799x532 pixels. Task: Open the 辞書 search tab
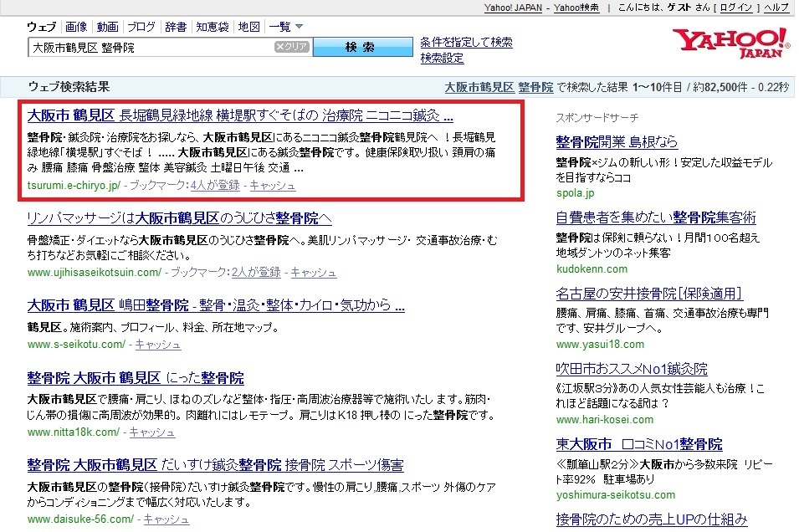pos(176,27)
